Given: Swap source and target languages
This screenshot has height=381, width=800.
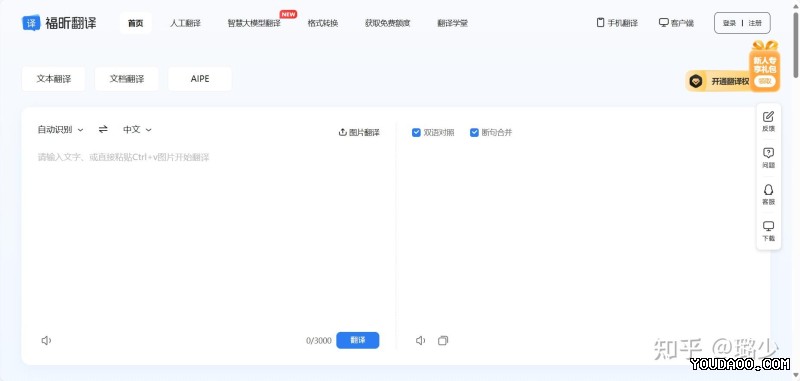Looking at the screenshot, I should pyautogui.click(x=103, y=130).
